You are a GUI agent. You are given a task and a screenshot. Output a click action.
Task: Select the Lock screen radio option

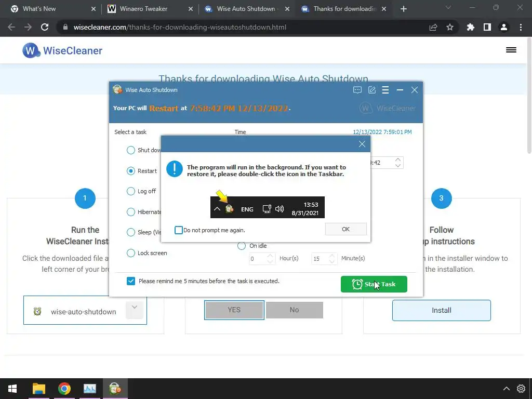click(x=130, y=253)
